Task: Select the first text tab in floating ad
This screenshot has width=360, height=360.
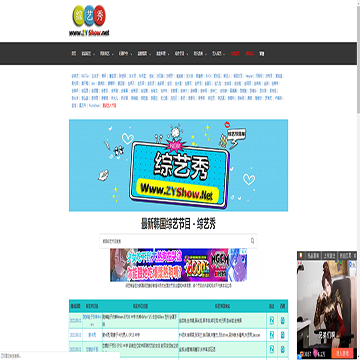Action: click(x=313, y=255)
